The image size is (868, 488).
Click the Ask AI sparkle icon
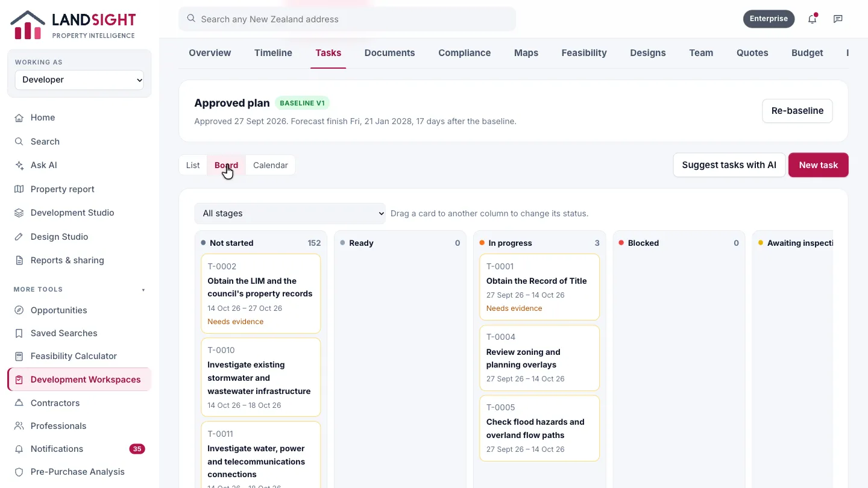19,165
